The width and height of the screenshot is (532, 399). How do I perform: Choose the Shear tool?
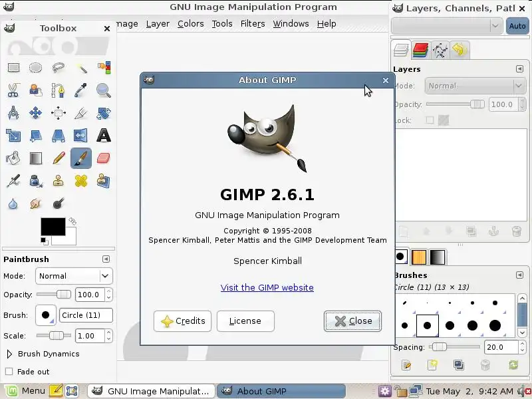[x=36, y=136]
